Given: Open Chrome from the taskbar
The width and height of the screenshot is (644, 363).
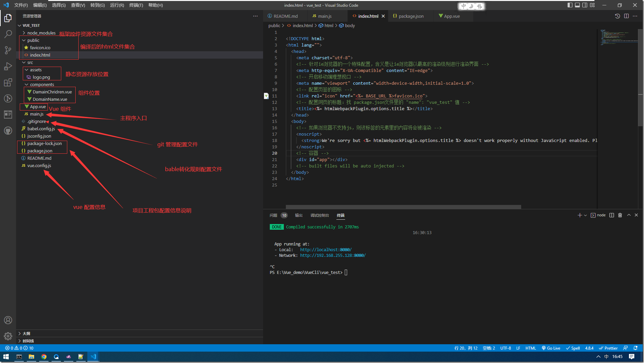Looking at the screenshot, I should click(x=44, y=357).
